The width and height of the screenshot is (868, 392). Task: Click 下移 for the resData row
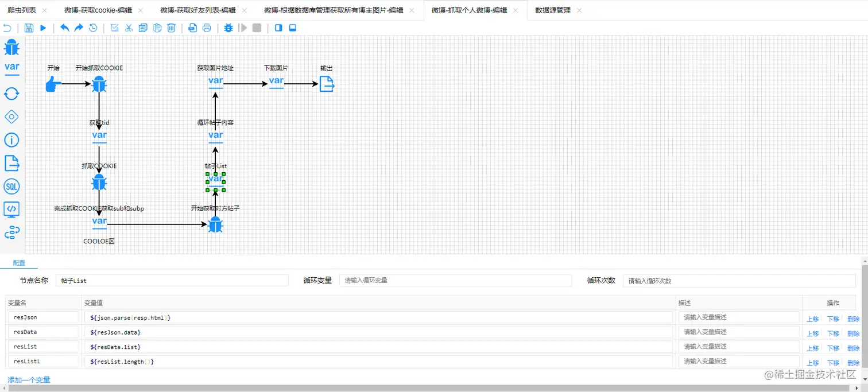(x=833, y=333)
